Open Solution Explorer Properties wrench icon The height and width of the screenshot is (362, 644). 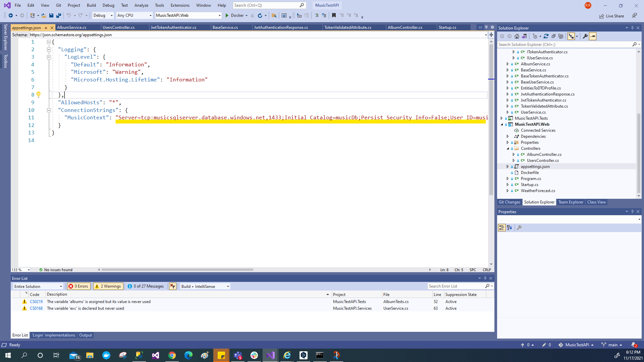pos(585,36)
